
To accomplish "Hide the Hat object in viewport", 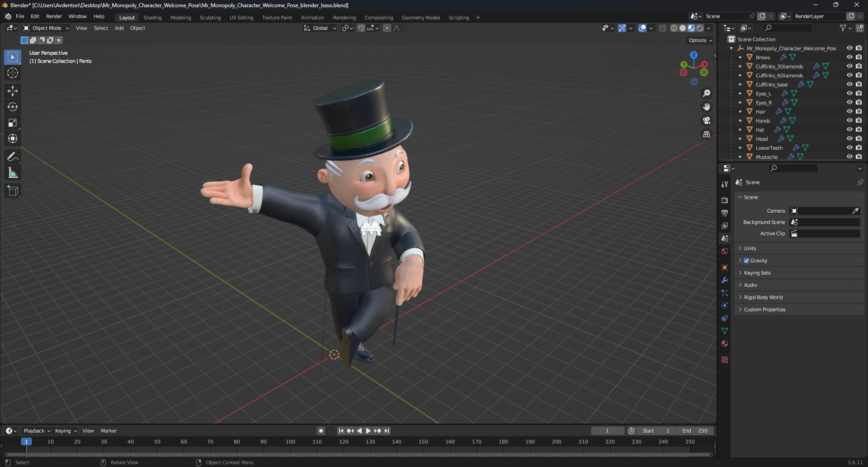I will [849, 129].
